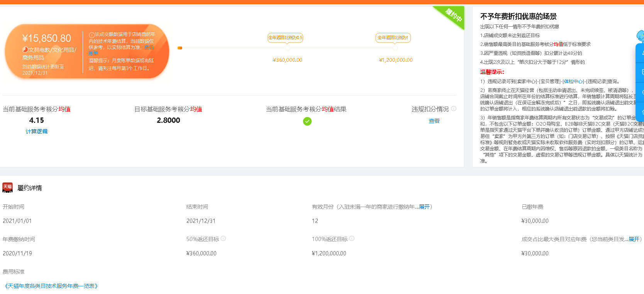Click ¥1,200,000.00 under the progress bar
Screen dimensions: 644x294
point(396,60)
